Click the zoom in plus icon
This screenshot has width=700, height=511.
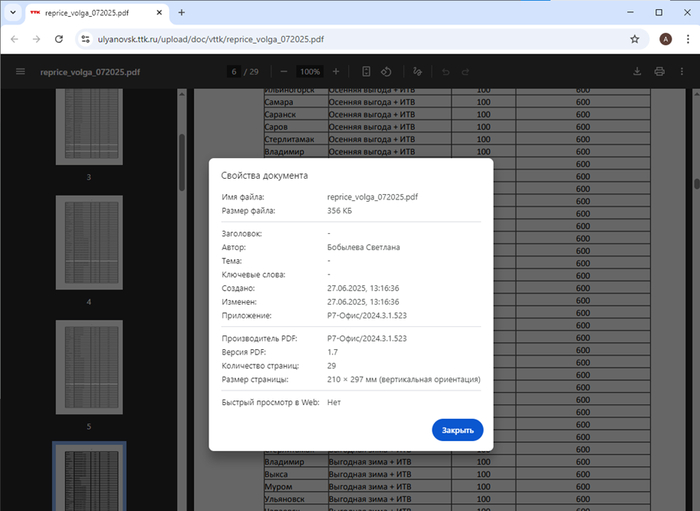click(x=336, y=72)
